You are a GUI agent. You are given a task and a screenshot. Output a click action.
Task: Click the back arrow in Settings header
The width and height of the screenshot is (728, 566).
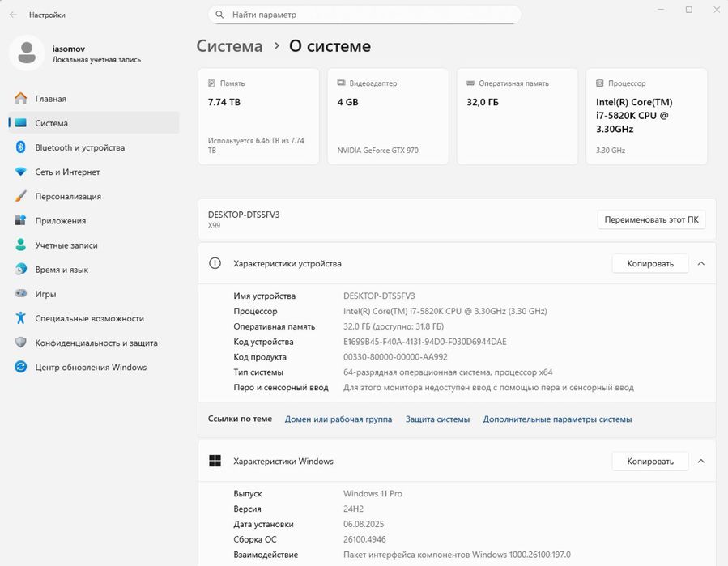[x=13, y=15]
